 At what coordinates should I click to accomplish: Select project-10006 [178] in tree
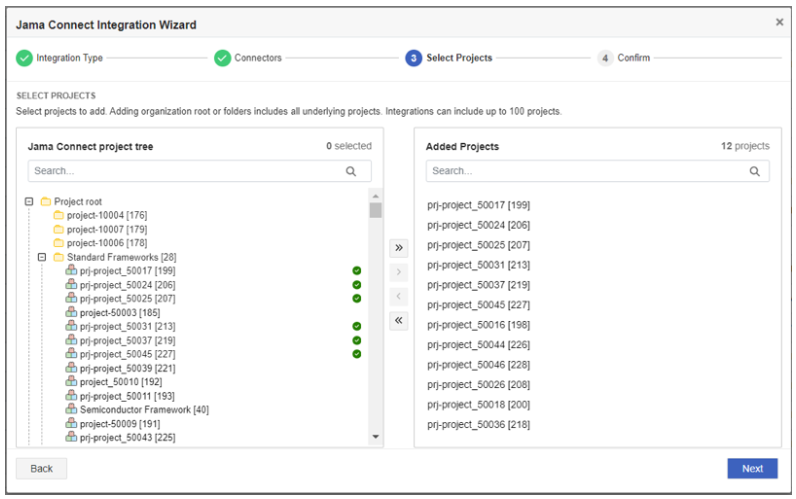(107, 243)
